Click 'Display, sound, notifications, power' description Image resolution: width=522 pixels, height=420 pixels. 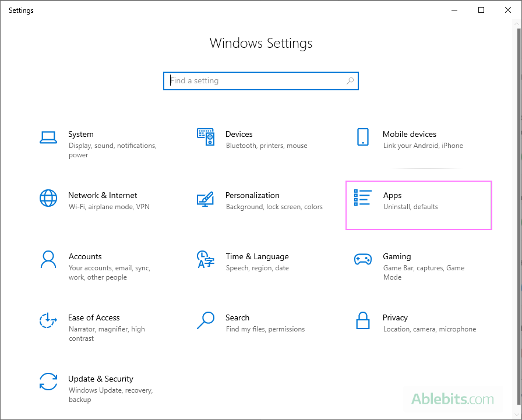(112, 150)
